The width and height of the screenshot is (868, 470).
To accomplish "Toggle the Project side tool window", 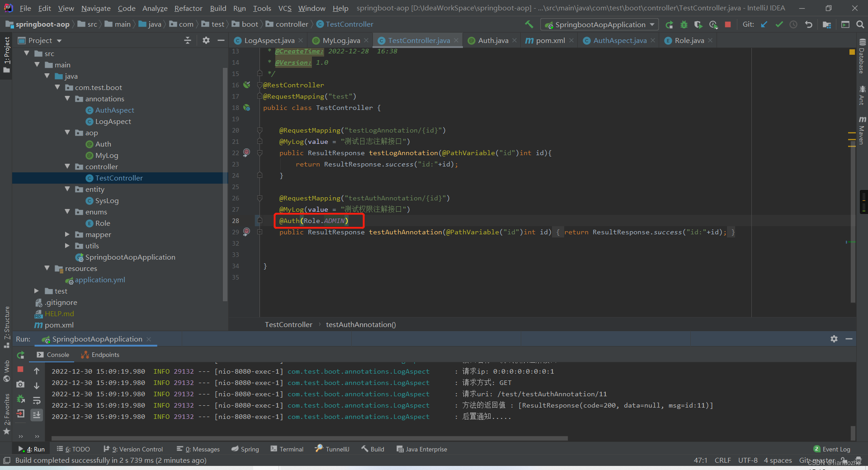I will pyautogui.click(x=6, y=54).
